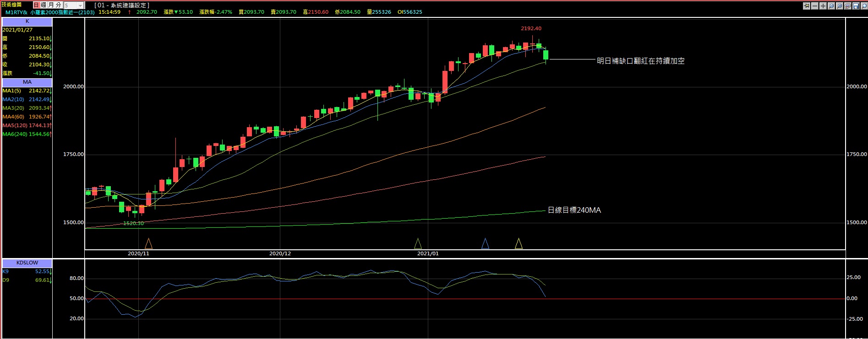
Task: Switch to monthly (月) chart period
Action: point(51,5)
